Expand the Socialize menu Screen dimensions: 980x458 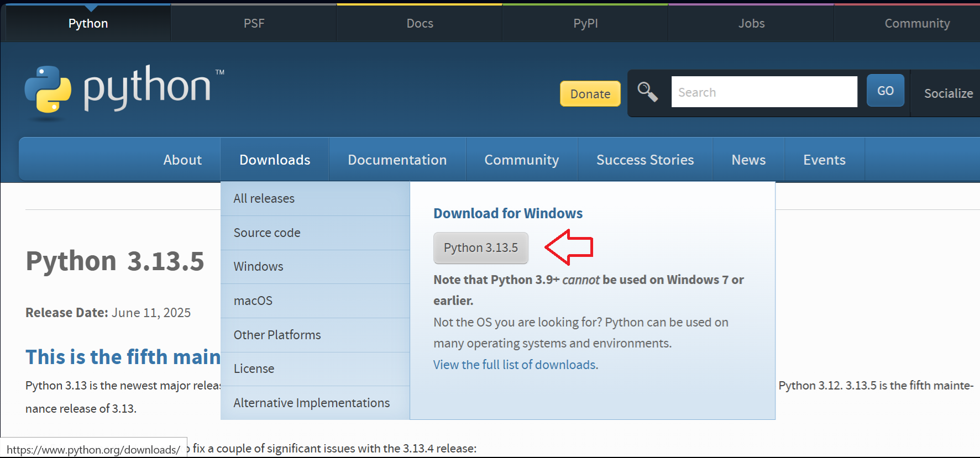tap(948, 93)
